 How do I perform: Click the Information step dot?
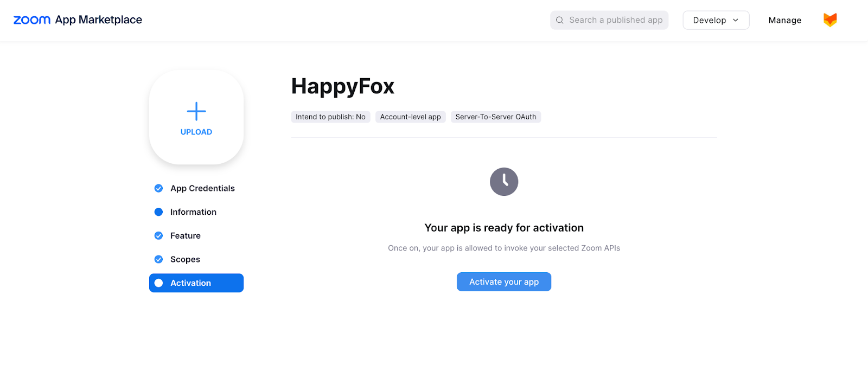point(158,212)
